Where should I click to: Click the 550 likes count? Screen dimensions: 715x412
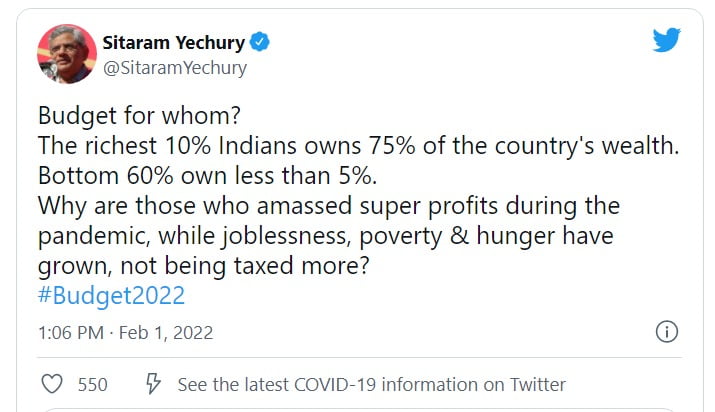(93, 384)
